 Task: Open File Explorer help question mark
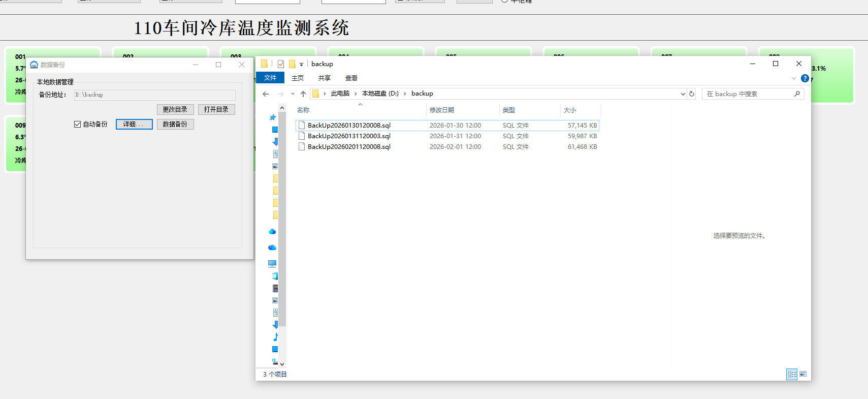805,78
